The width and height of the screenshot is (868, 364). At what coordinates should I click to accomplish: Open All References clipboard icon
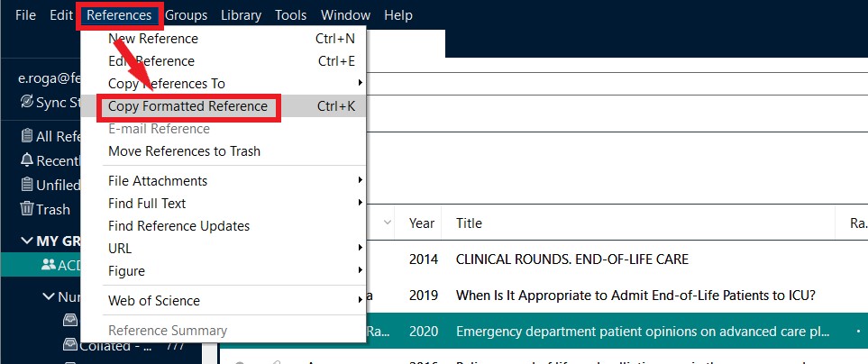(26, 135)
